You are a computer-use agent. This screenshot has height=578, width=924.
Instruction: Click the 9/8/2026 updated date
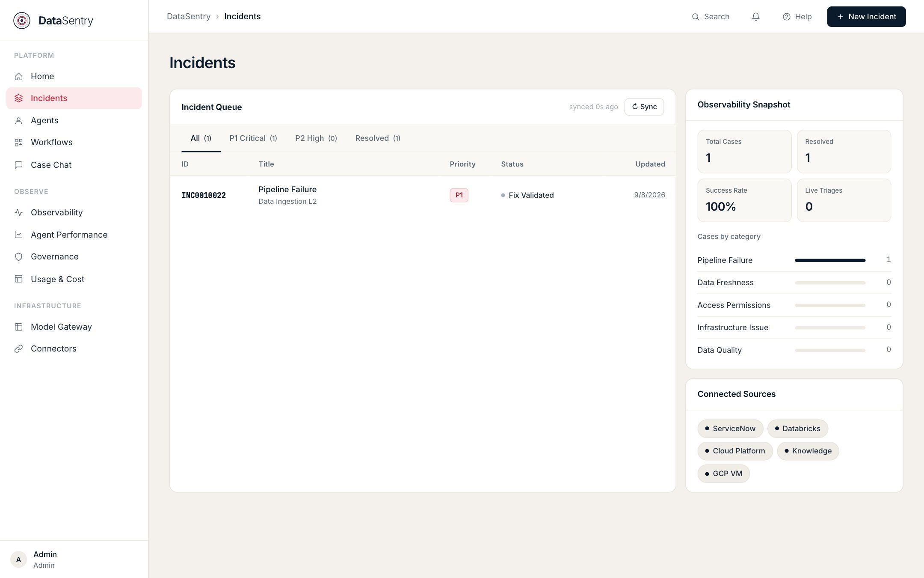pos(649,195)
